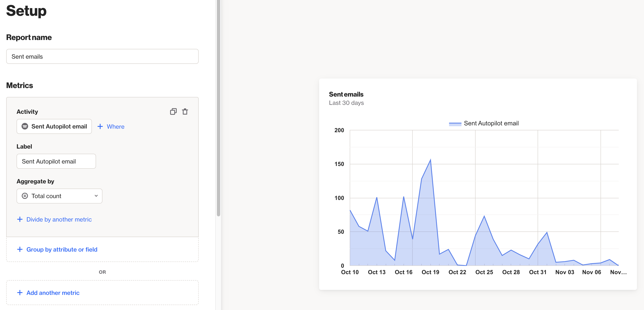Viewport: 644px width, 310px height.
Task: Click the 200 y-axis label
Action: click(x=339, y=130)
